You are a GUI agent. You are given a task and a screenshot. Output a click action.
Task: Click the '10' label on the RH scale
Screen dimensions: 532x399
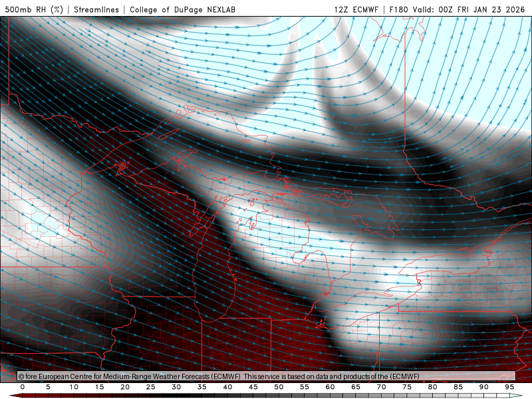pos(74,387)
